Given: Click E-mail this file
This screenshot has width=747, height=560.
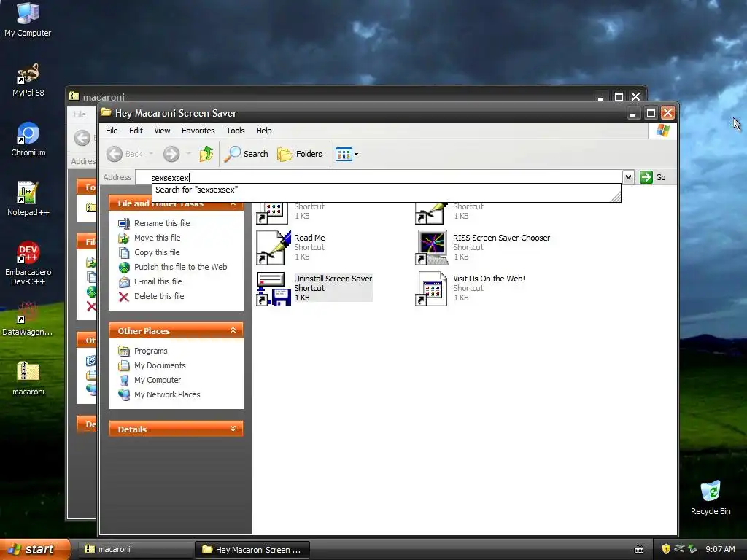Looking at the screenshot, I should 158,281.
